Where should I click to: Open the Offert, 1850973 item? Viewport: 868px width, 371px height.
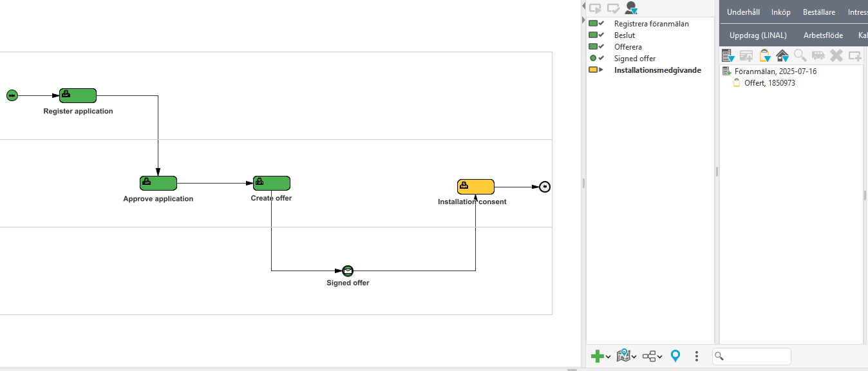769,83
